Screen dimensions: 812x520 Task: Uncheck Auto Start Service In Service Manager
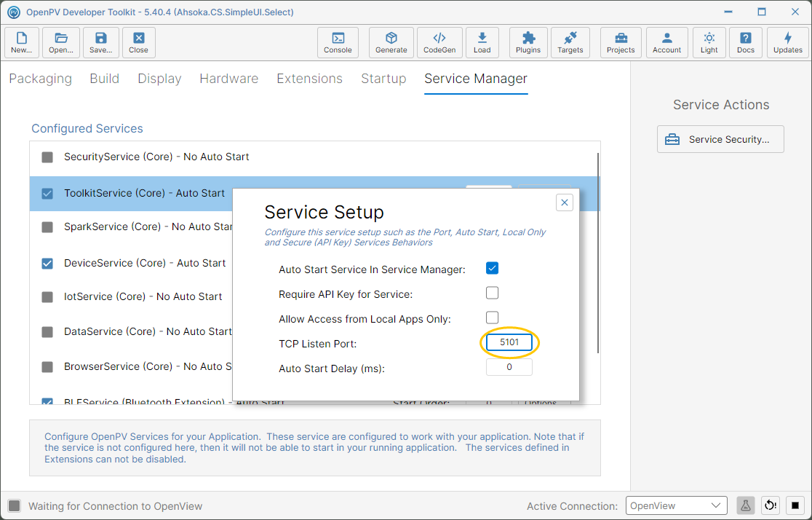point(492,269)
